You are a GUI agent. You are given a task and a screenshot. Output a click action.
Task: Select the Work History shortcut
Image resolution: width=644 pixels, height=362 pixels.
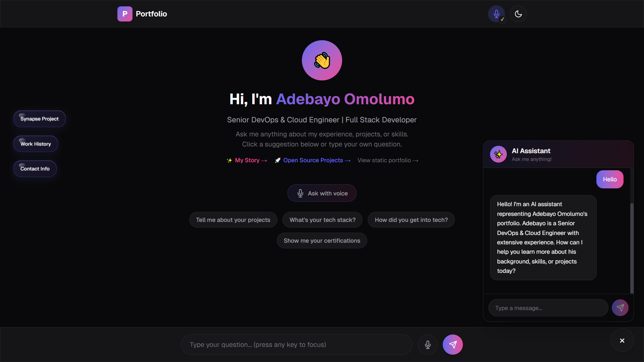point(36,144)
